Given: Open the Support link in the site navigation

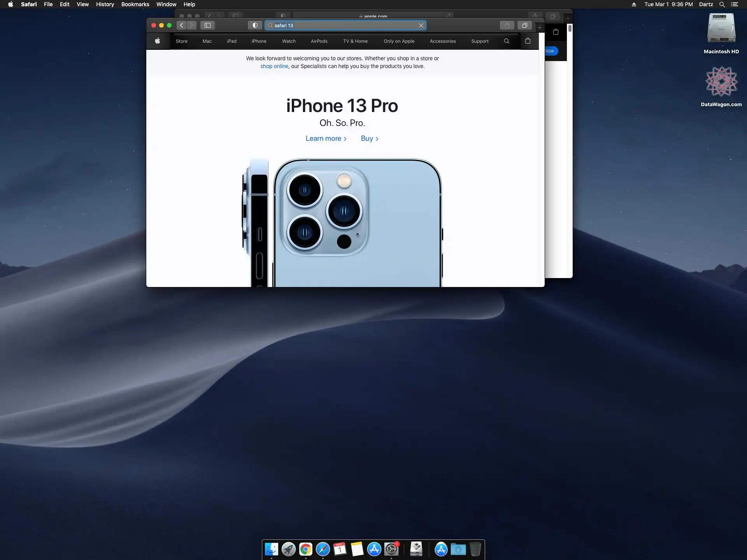Looking at the screenshot, I should 480,41.
